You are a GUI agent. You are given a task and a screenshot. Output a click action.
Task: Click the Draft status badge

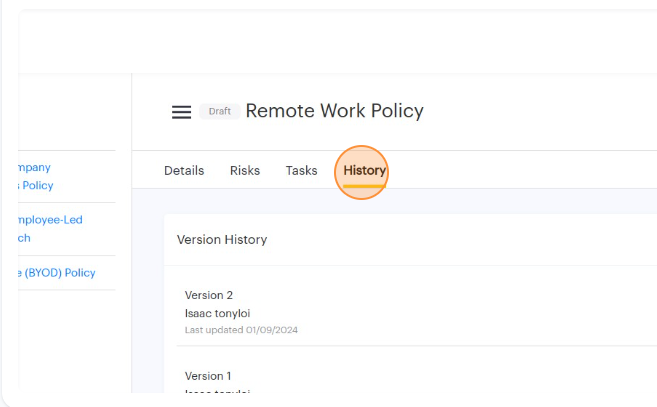click(x=219, y=111)
